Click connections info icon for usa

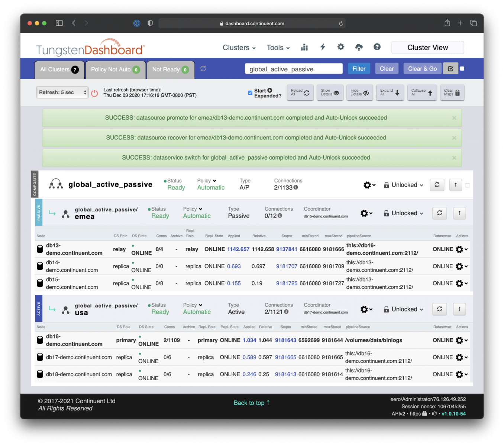(x=286, y=311)
